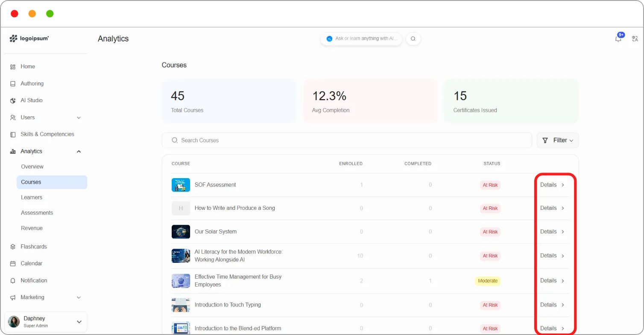
Task: Expand the Users submenu chevron
Action: (79, 118)
